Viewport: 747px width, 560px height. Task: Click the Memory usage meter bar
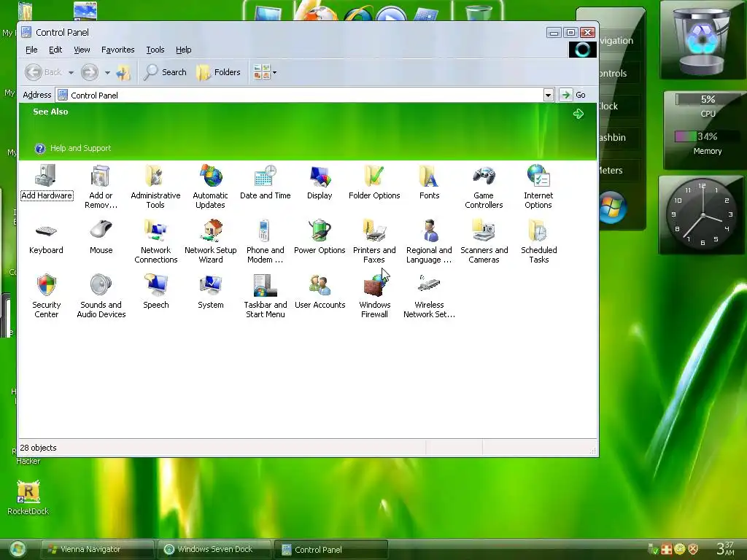(708, 136)
